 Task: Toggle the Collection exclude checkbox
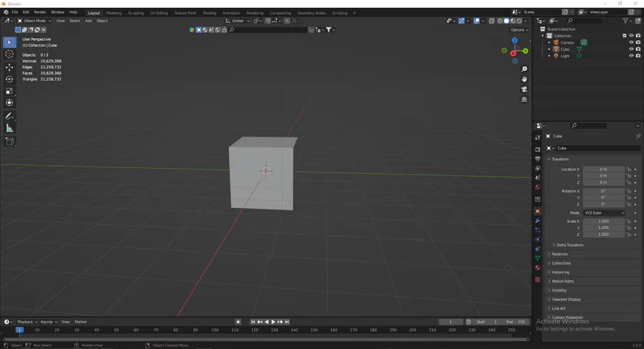tap(625, 36)
